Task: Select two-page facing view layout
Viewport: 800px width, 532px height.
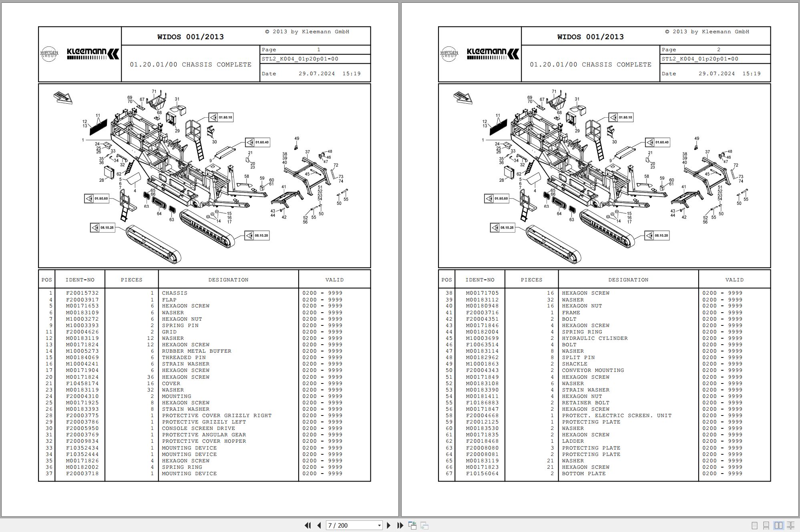Action: (x=778, y=525)
